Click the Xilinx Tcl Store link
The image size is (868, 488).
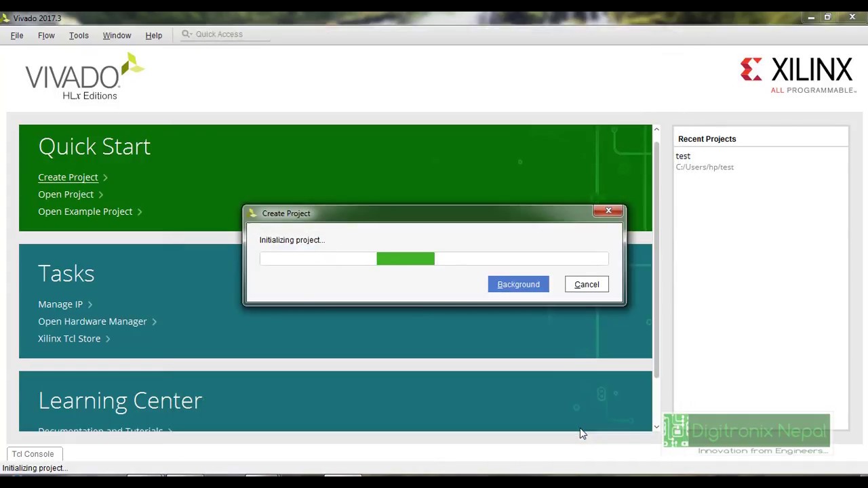click(x=69, y=338)
